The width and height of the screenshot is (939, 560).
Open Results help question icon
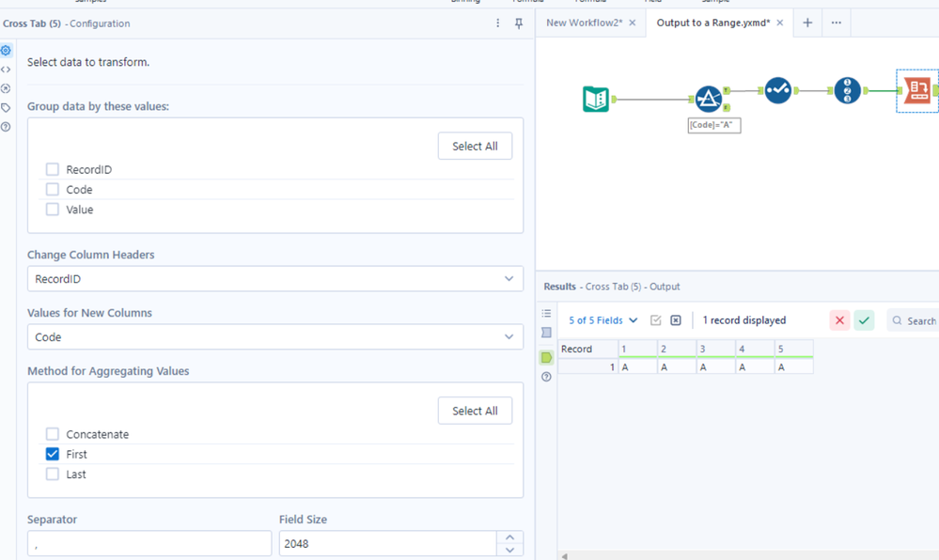(x=546, y=377)
